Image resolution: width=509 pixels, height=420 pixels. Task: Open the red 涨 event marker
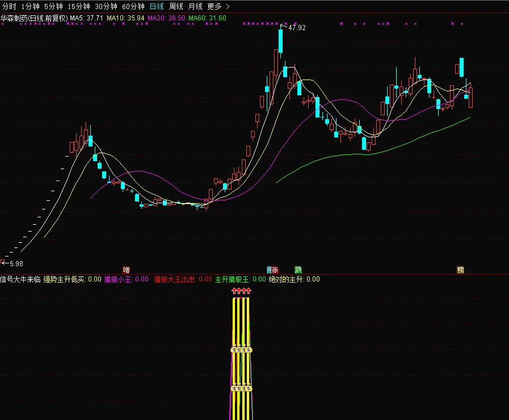[275, 270]
